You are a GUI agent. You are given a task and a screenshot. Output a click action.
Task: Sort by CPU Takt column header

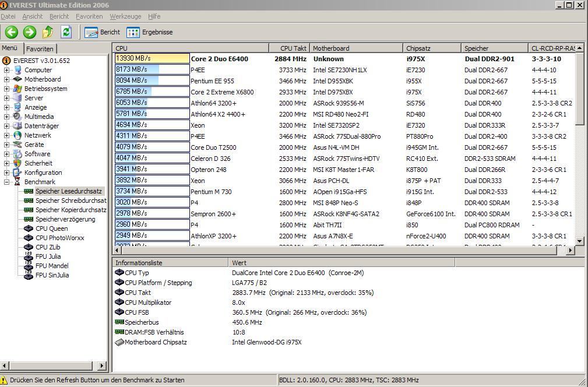tap(290, 48)
